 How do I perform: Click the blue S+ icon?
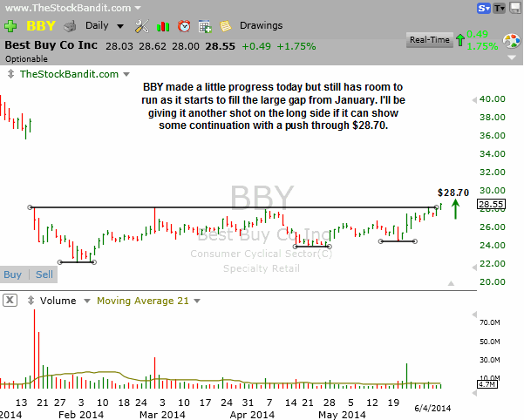point(483,9)
